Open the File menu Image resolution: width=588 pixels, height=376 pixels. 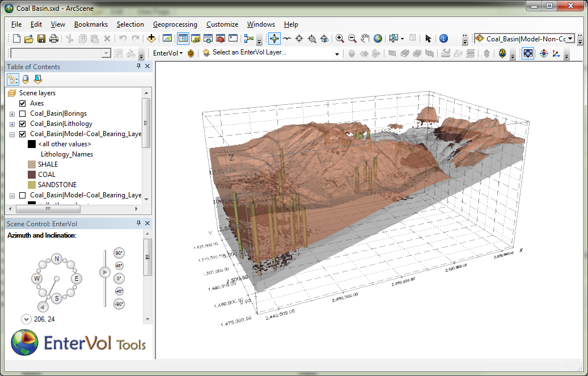click(x=16, y=24)
